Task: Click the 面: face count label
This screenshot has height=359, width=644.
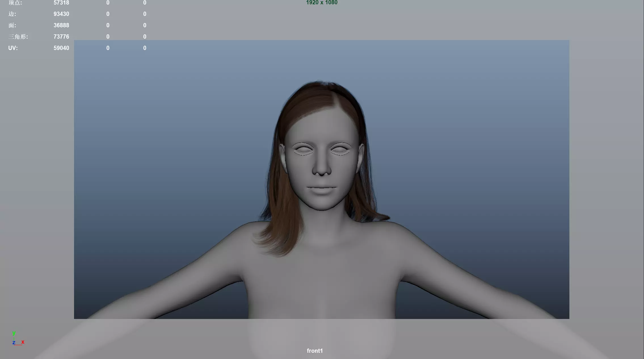Action: click(12, 25)
